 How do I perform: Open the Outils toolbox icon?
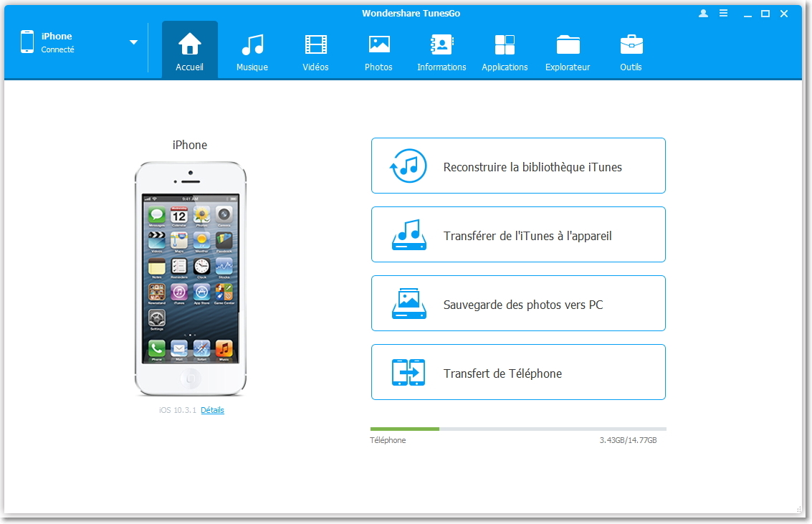click(x=631, y=45)
